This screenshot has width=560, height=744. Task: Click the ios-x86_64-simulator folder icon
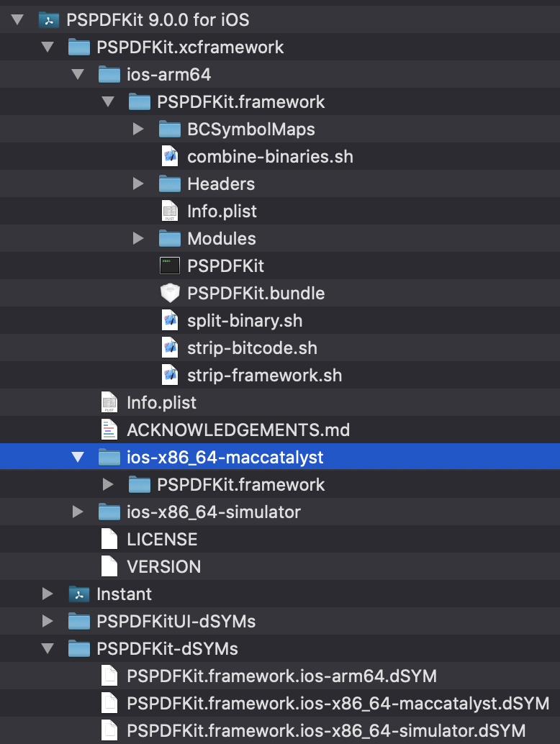click(x=109, y=512)
